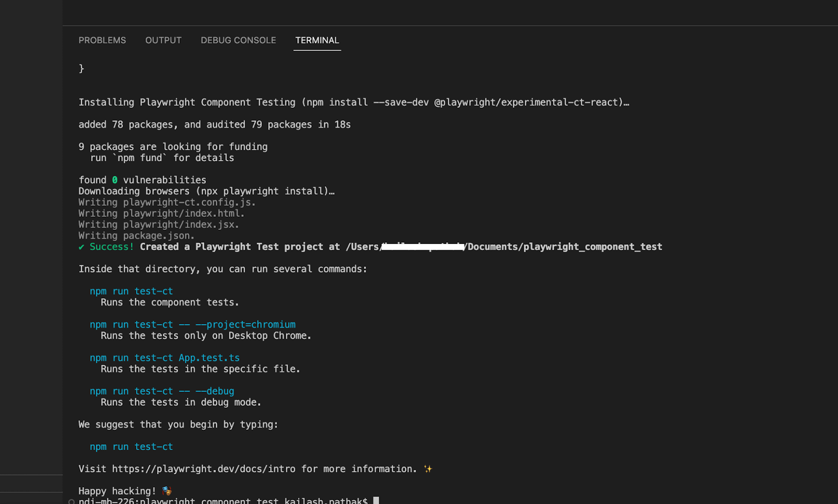Switch to the PROBLEMS tab
The image size is (838, 504).
pos(102,40)
